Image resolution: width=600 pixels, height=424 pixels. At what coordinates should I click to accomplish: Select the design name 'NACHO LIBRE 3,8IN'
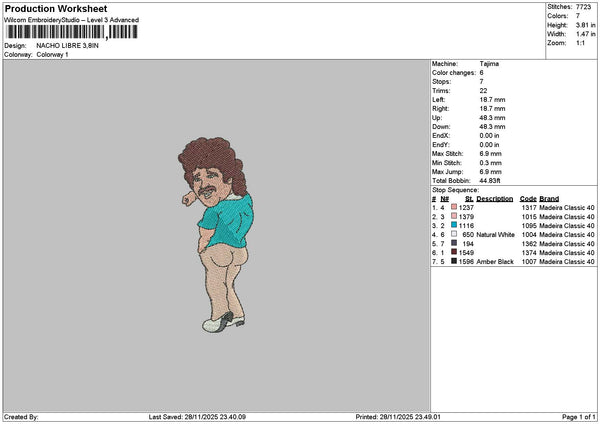(67, 46)
